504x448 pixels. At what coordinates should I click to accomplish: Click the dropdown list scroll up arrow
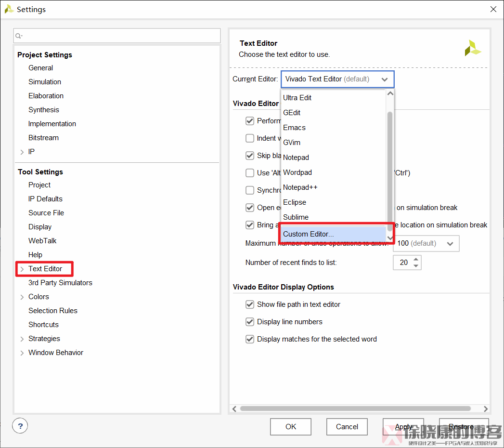tap(390, 93)
